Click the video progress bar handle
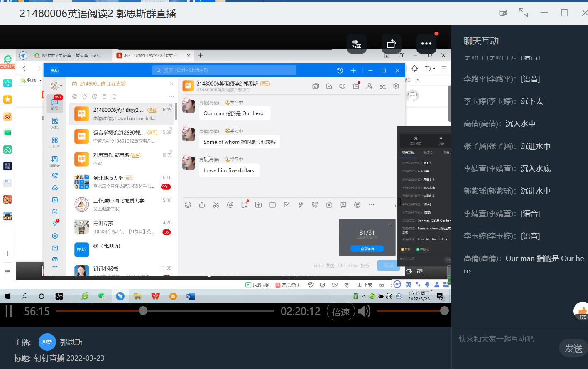The width and height of the screenshot is (588, 369). coord(143,311)
